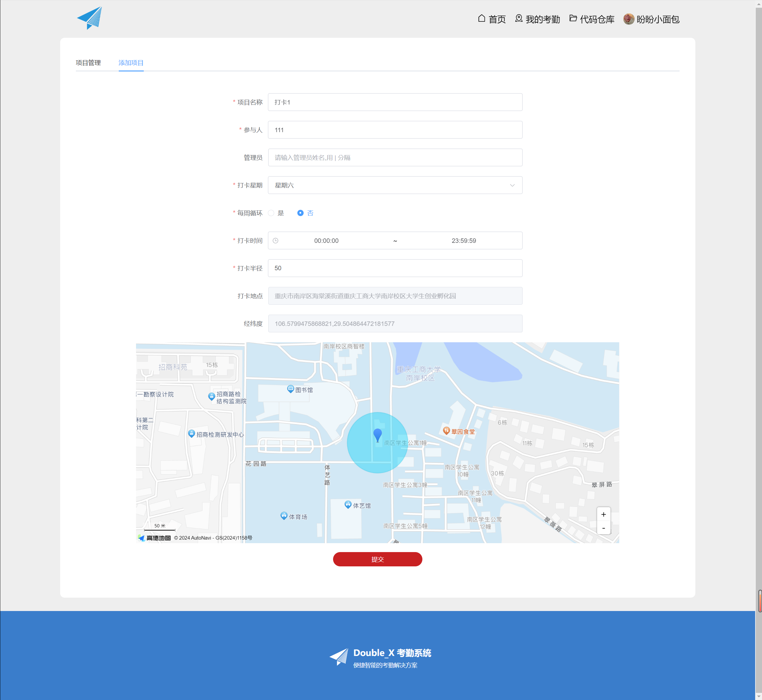Click the attendance icon beside 我的考勤
Screen dimensions: 762x700
[x=519, y=18]
